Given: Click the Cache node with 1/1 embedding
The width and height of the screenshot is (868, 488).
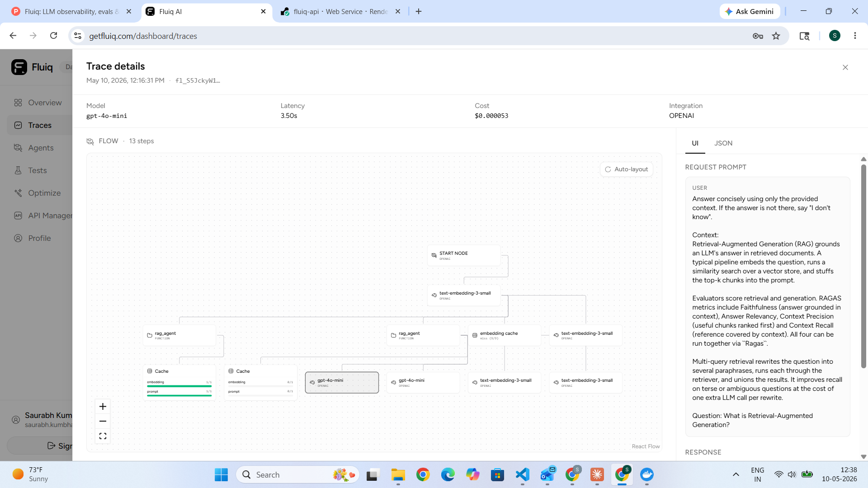Looking at the screenshot, I should point(179,382).
